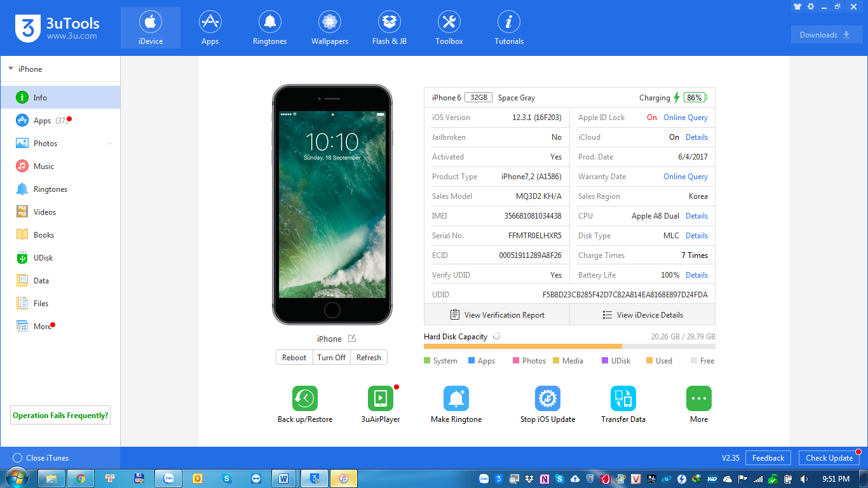This screenshot has height=488, width=868.
Task: Click the edit device name icon
Action: 352,339
